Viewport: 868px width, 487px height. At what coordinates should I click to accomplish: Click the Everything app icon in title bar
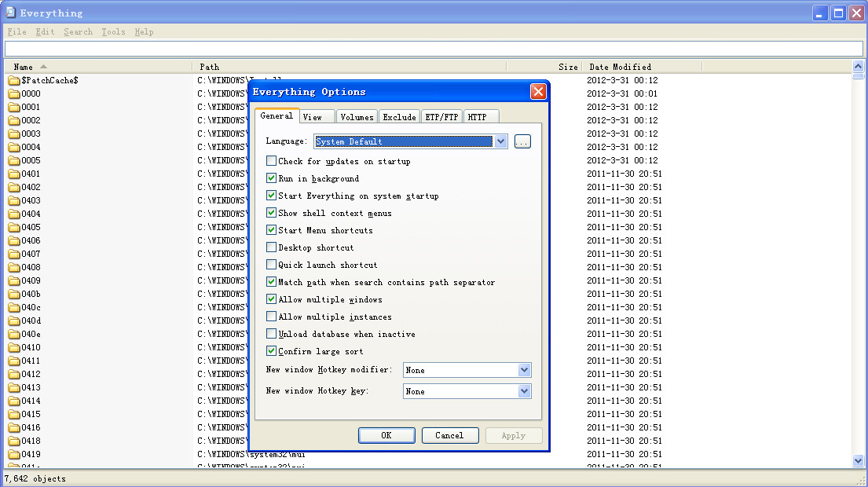point(10,13)
